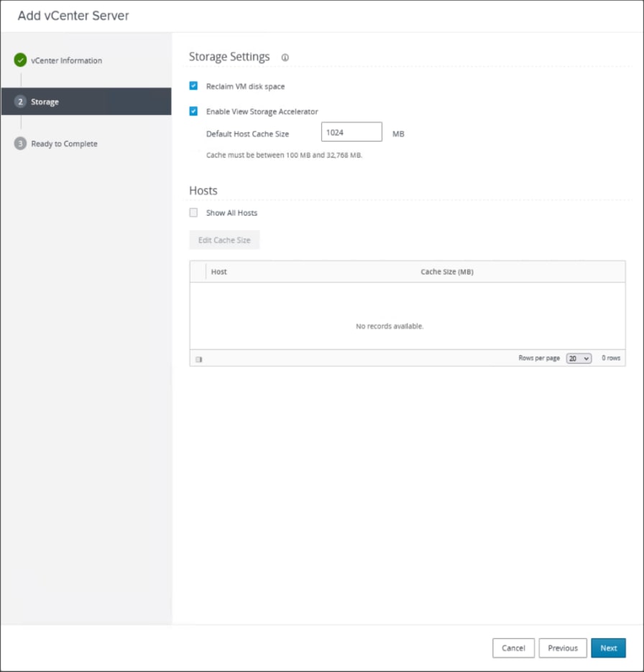Click the column toggle icon in table footer
The width and height of the screenshot is (644, 672).
pyautogui.click(x=199, y=359)
